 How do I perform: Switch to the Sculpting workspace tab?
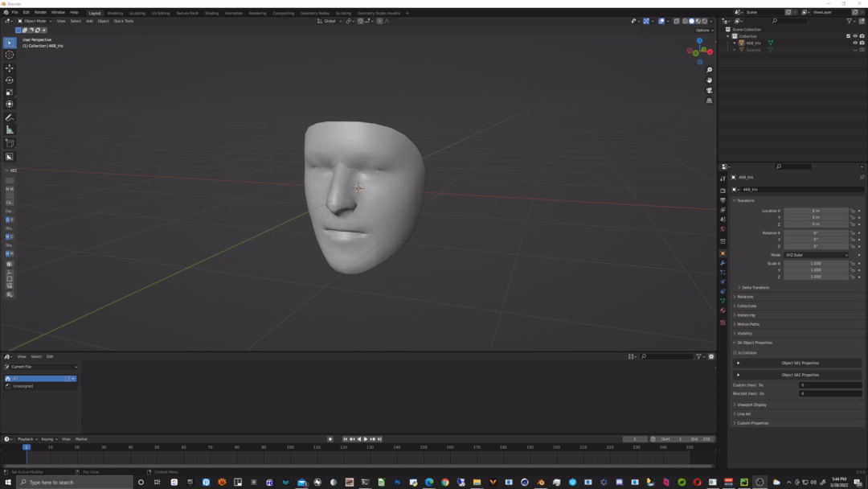coord(137,13)
